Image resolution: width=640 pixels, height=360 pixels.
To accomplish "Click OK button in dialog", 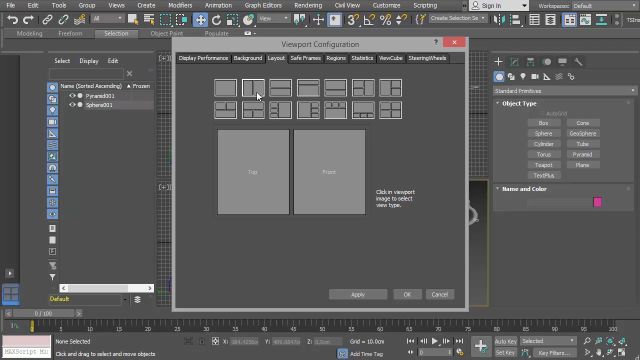I will pyautogui.click(x=407, y=294).
